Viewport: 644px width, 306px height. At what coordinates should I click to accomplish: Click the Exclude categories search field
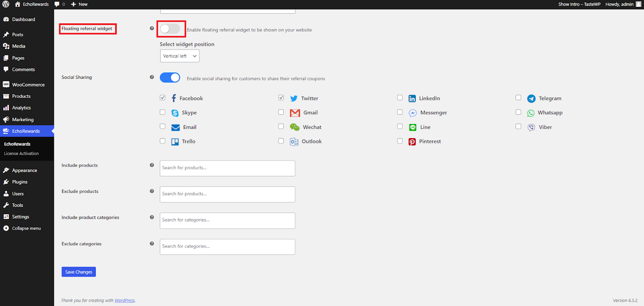[x=227, y=247]
